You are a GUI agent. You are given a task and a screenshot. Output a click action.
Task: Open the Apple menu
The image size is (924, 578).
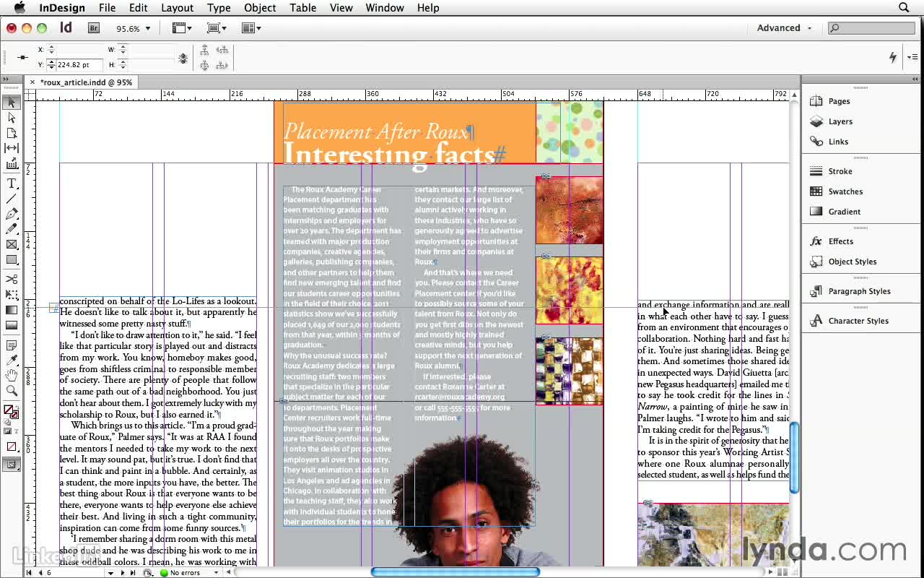coord(19,8)
